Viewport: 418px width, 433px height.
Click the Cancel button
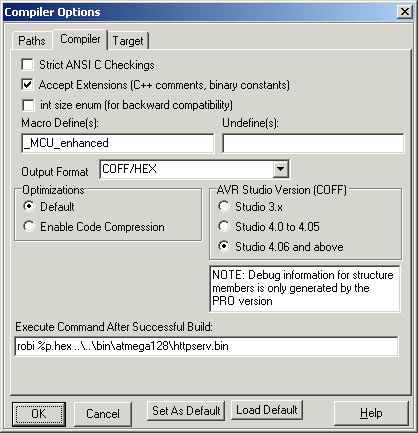point(103,414)
